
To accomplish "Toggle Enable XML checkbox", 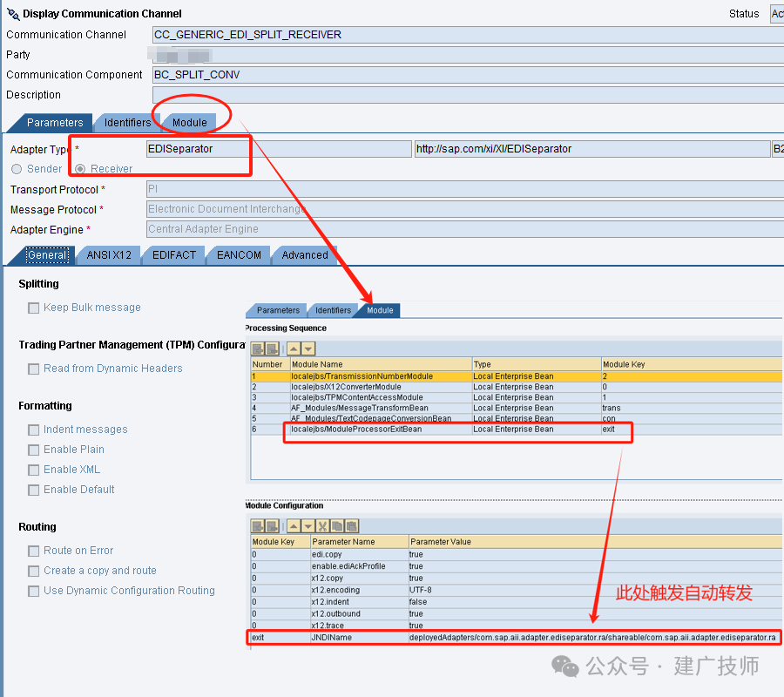I will pos(33,470).
